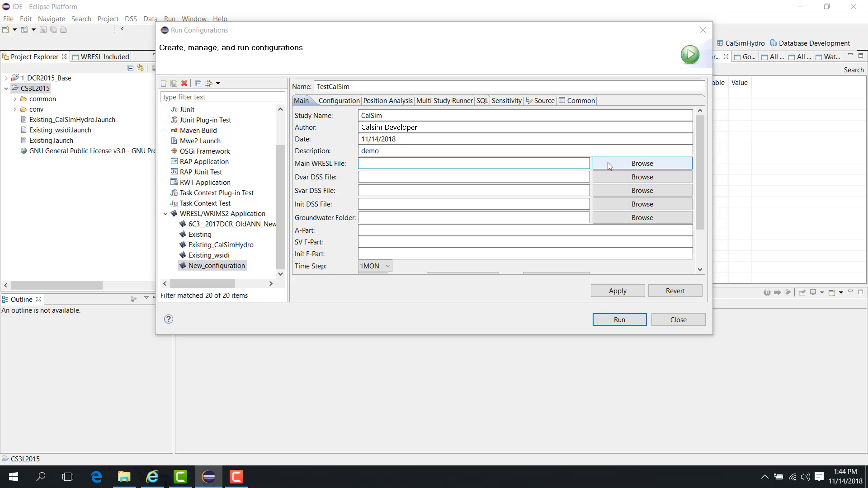Click the Save icon in main toolbar

43,30
